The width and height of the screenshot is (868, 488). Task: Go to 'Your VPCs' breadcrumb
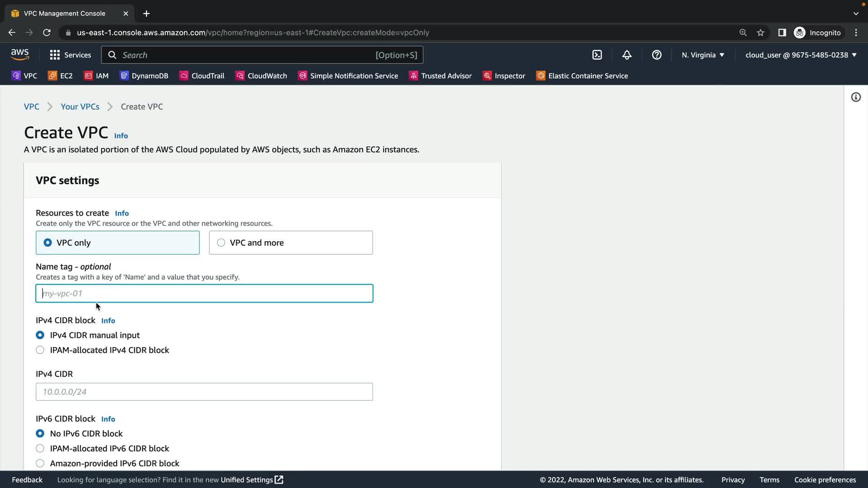tap(80, 107)
